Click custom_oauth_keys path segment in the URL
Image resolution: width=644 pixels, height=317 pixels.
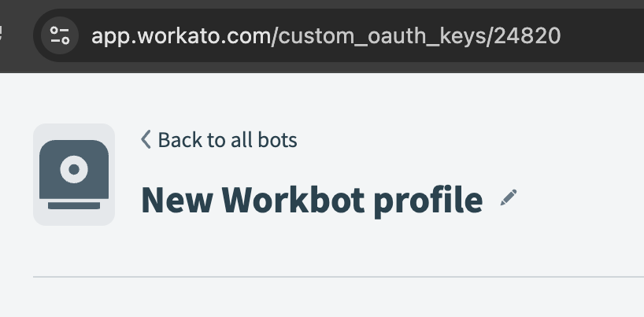click(383, 35)
